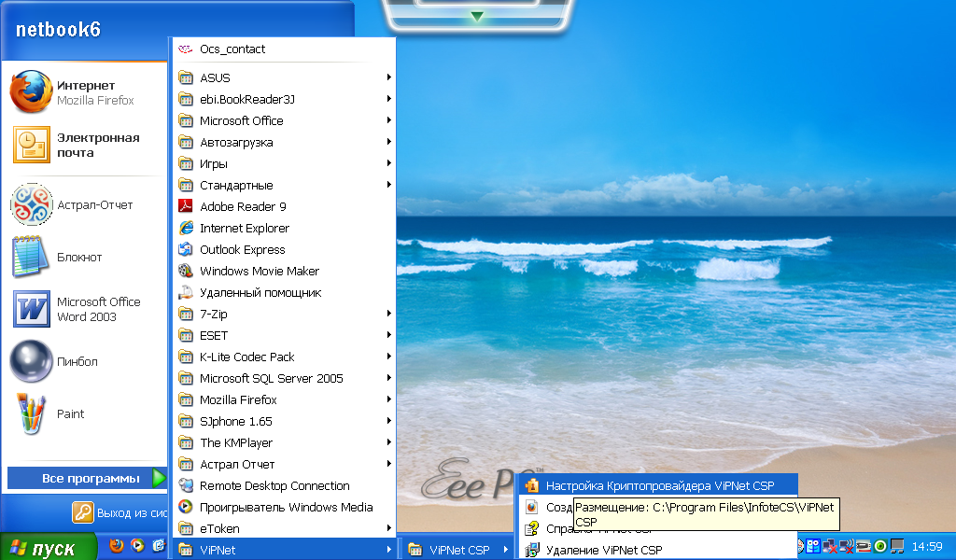The width and height of the screenshot is (956, 560).
Task: Expand the Microsoft Office folder
Action: pos(284,120)
